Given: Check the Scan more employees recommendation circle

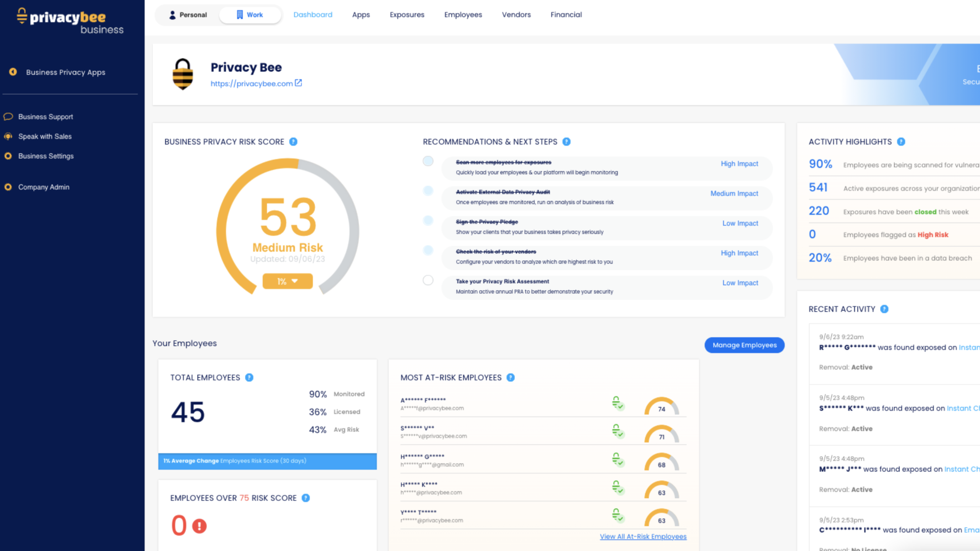Looking at the screenshot, I should [428, 161].
